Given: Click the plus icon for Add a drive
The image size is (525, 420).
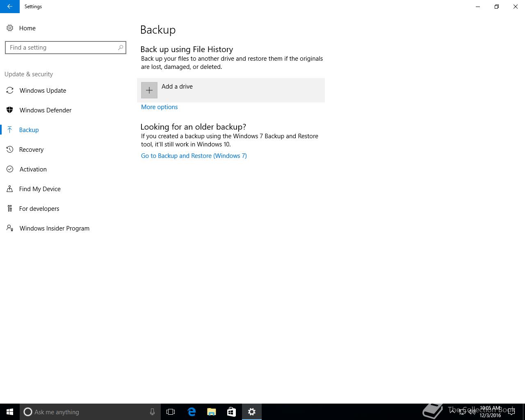Looking at the screenshot, I should click(x=149, y=90).
